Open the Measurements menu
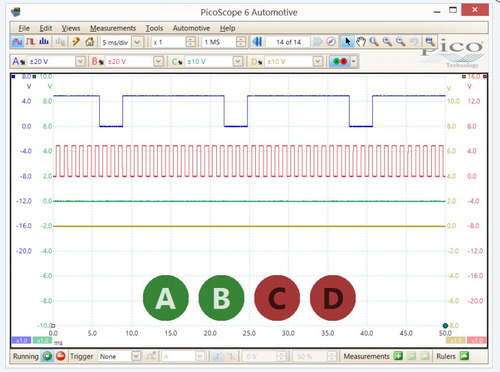The height and width of the screenshot is (372, 500). [x=113, y=28]
